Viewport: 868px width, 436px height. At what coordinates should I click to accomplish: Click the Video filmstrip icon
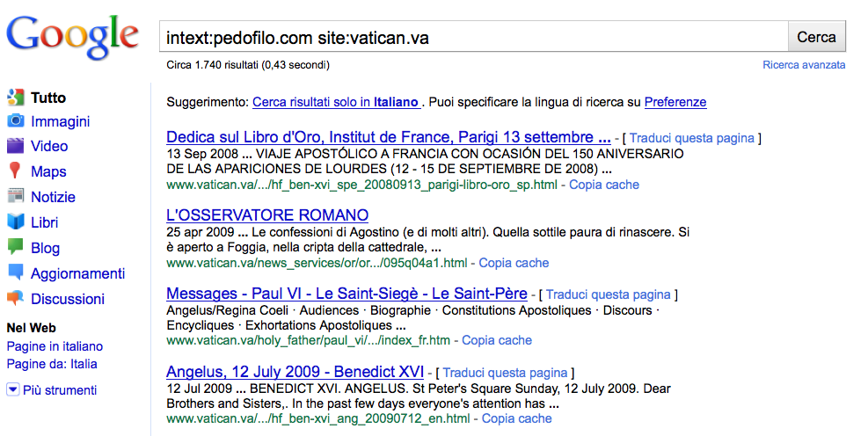point(15,146)
